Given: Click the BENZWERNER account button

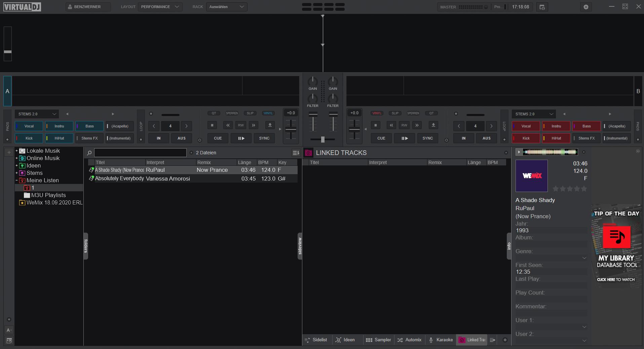Looking at the screenshot, I should tap(88, 7).
